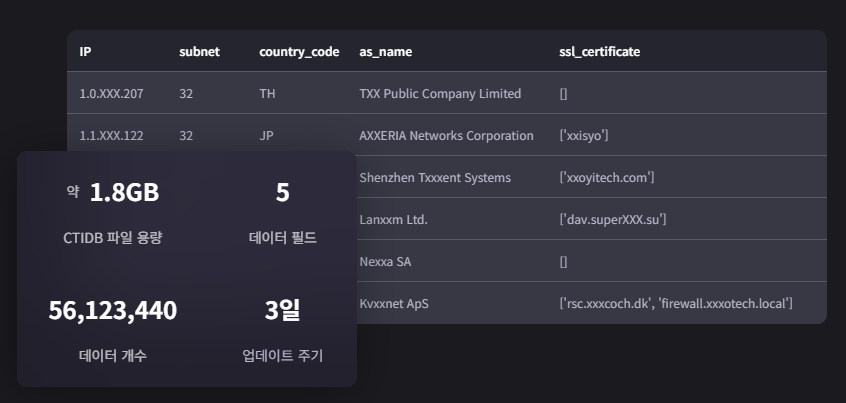
Task: Select TXX Public Company Limited cell
Action: 440,94
